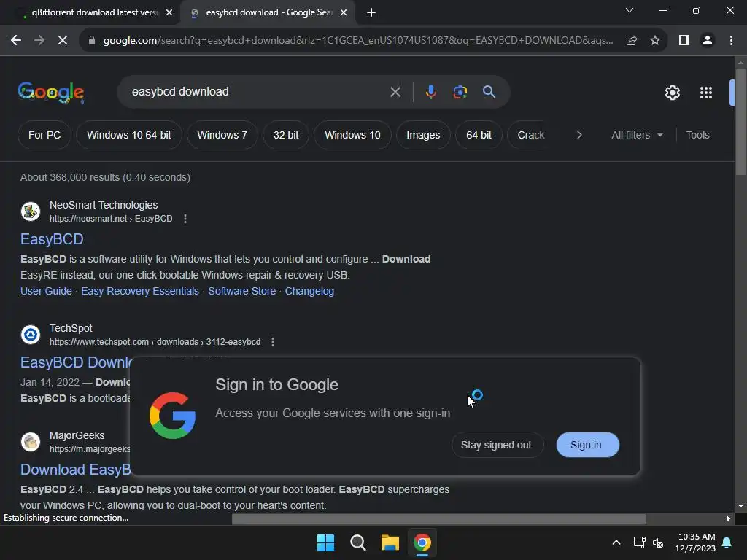Expand All filters dropdown
Image resolution: width=747 pixels, height=560 pixels.
point(637,135)
